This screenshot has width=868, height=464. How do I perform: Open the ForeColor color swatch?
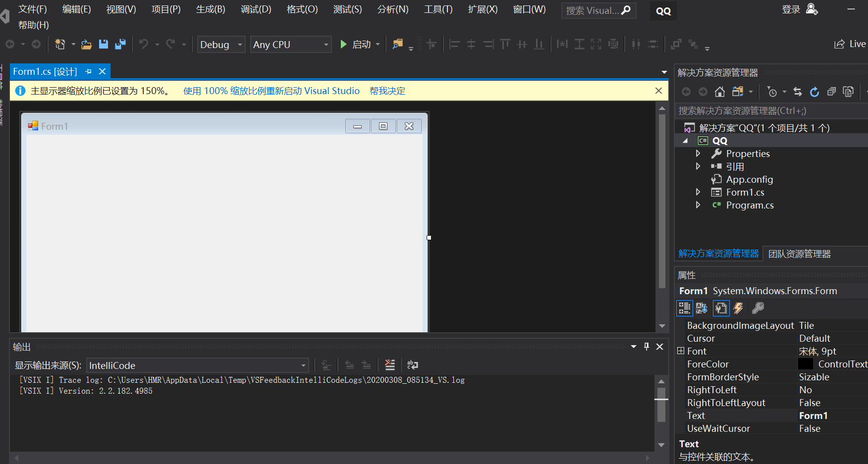[x=806, y=363]
